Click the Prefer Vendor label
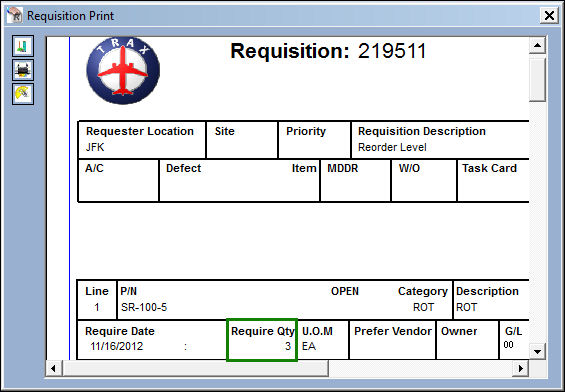 393,331
